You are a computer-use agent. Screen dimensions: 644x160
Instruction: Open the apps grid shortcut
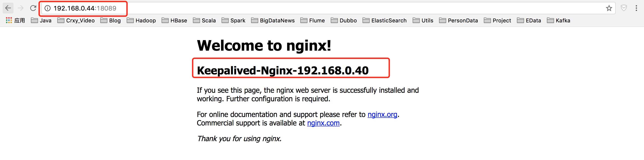(9, 21)
